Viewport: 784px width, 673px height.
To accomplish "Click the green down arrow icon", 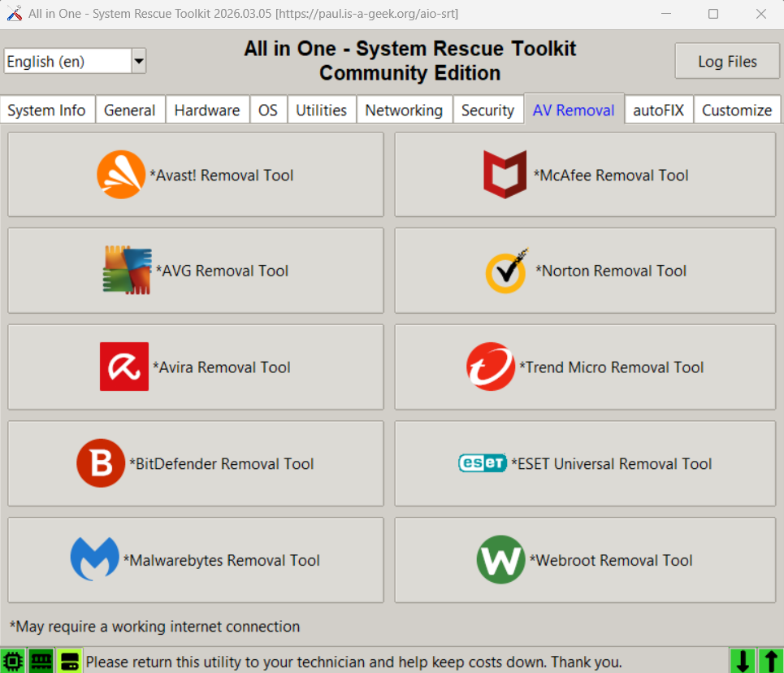I will (x=743, y=661).
